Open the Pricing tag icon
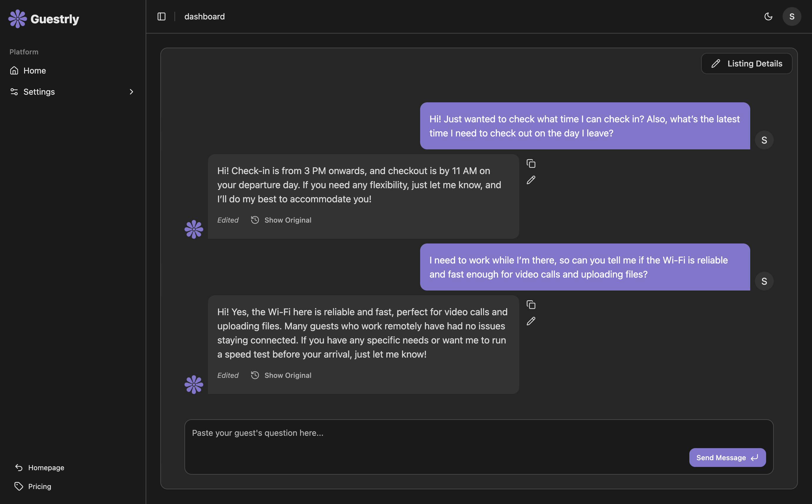Screen dimensions: 812x504 (18, 486)
